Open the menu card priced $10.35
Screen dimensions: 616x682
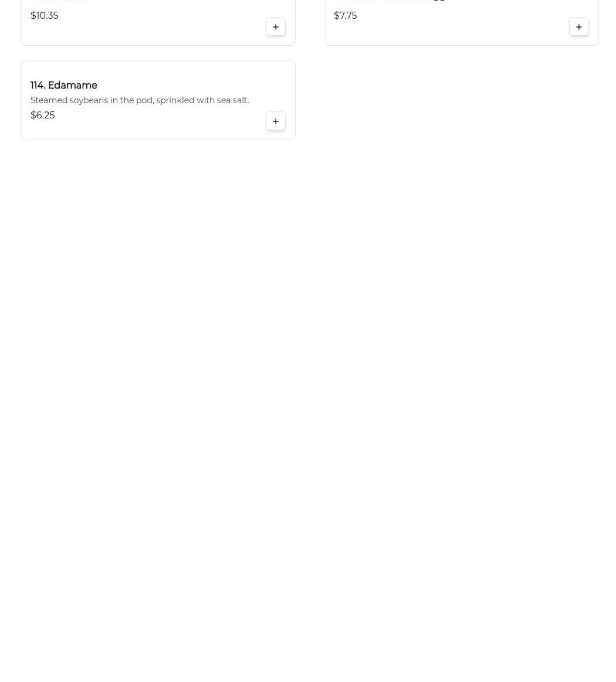(x=158, y=23)
